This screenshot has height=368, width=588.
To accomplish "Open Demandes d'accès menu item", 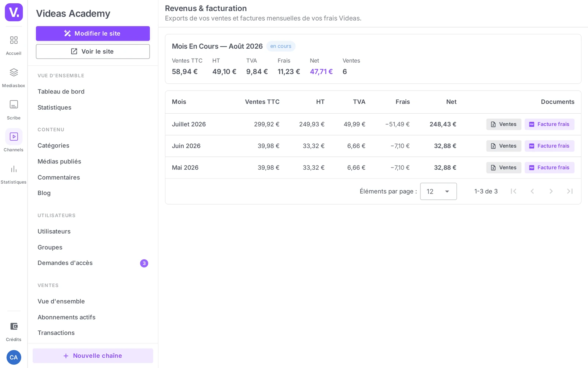I will (x=65, y=263).
